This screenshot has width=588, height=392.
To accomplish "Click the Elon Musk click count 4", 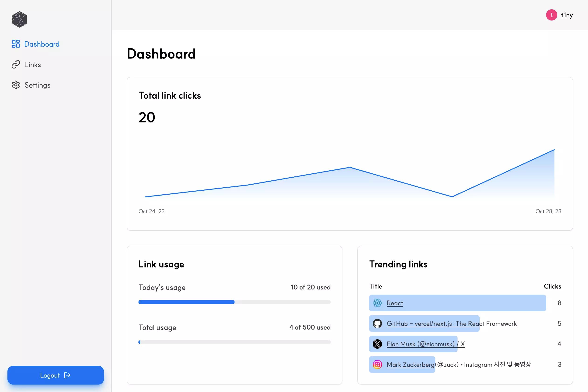I will pyautogui.click(x=560, y=344).
